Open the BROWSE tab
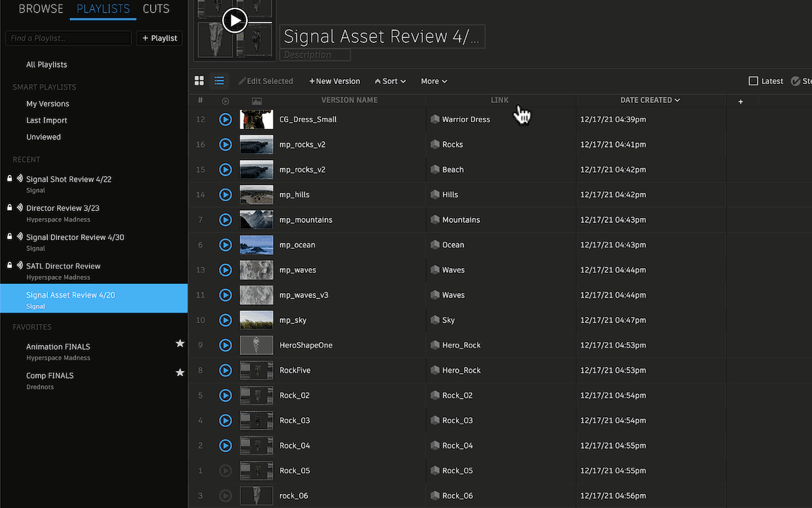Screen dimensions: 812x508 pos(40,9)
